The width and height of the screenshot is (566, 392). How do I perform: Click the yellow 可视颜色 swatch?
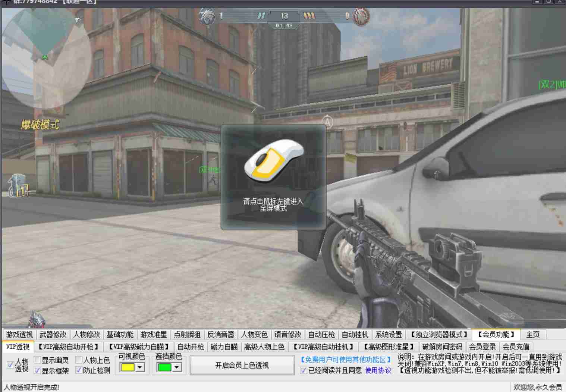pyautogui.click(x=128, y=367)
